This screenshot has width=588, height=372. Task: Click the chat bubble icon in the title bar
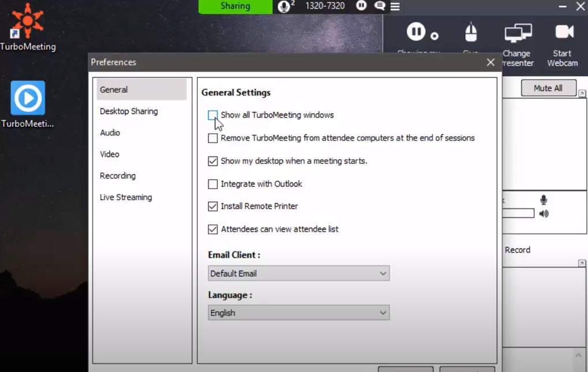[379, 6]
